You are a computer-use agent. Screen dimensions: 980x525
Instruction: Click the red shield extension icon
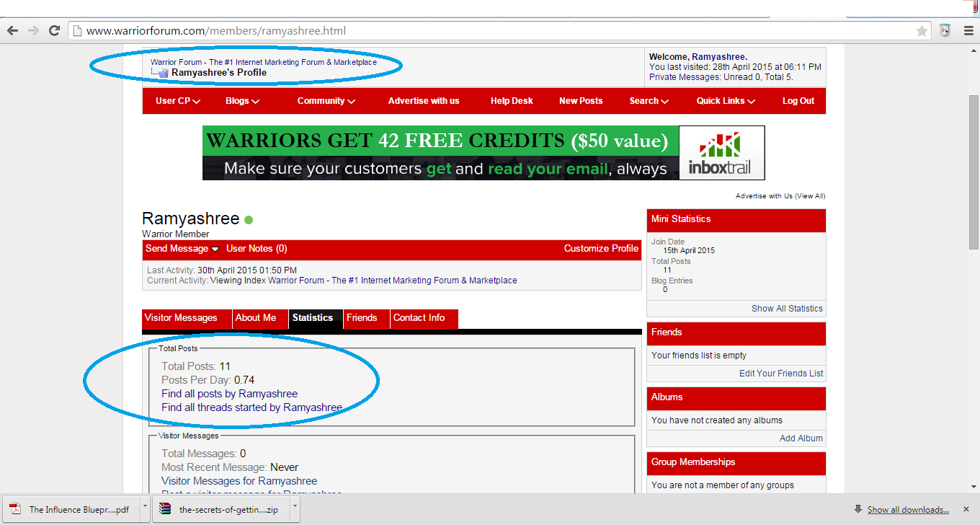pyautogui.click(x=945, y=30)
